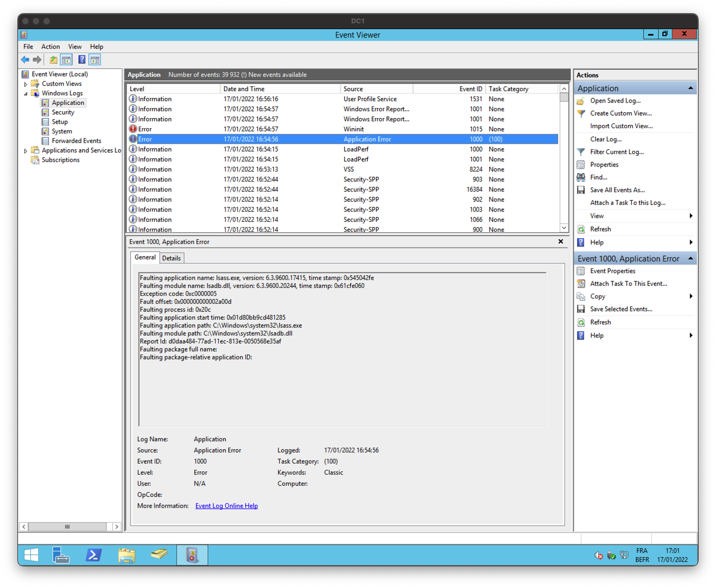Sort events by the Level column header
The width and height of the screenshot is (716, 588).
[173, 89]
